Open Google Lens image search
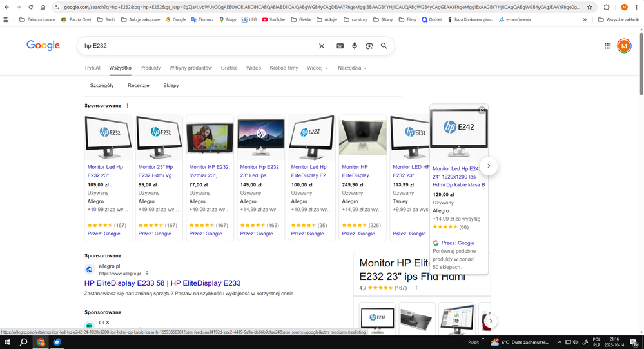644x349 pixels. (x=369, y=46)
